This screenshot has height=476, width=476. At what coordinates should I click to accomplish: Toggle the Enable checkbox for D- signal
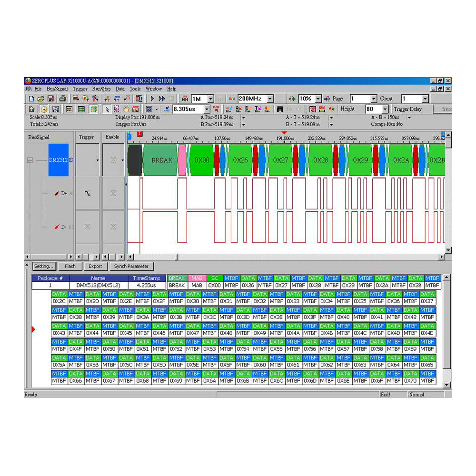(114, 227)
